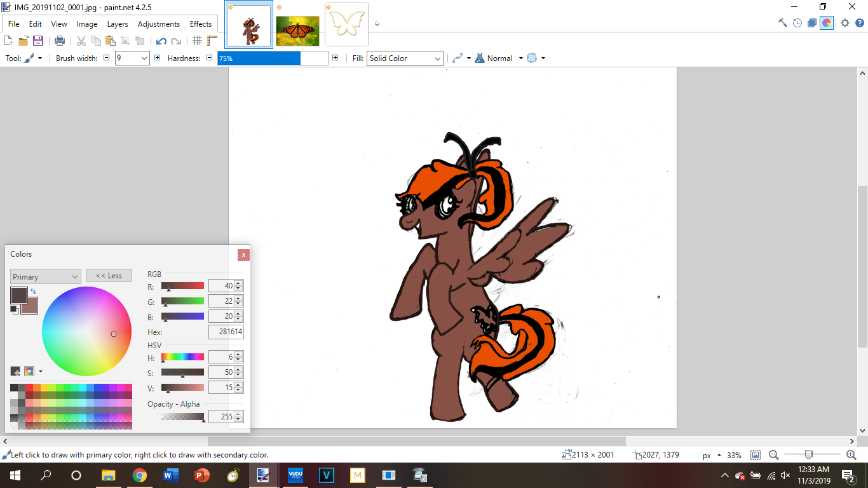Select the monarch butterfly photo thumbnail
Viewport: 868px width, 488px height.
[x=297, y=29]
